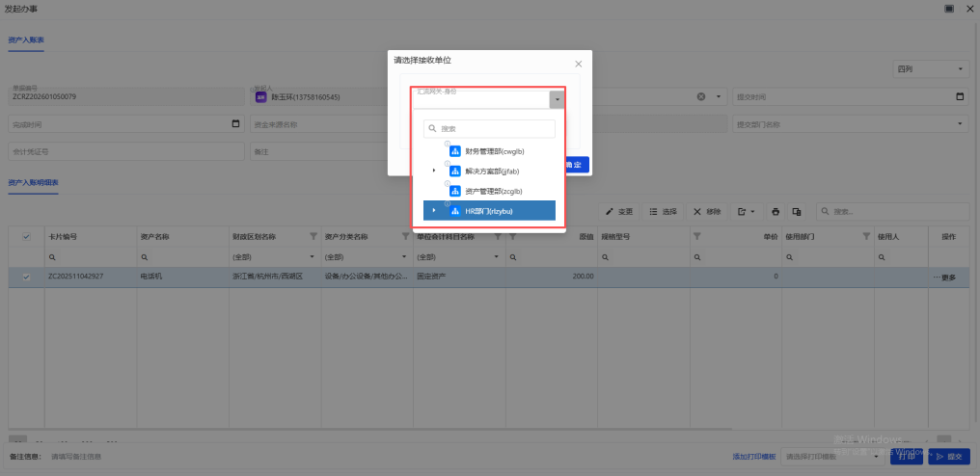Uncheck the ZC202511042927 row checkbox
Viewport: 980px width, 476px height.
pyautogui.click(x=26, y=277)
